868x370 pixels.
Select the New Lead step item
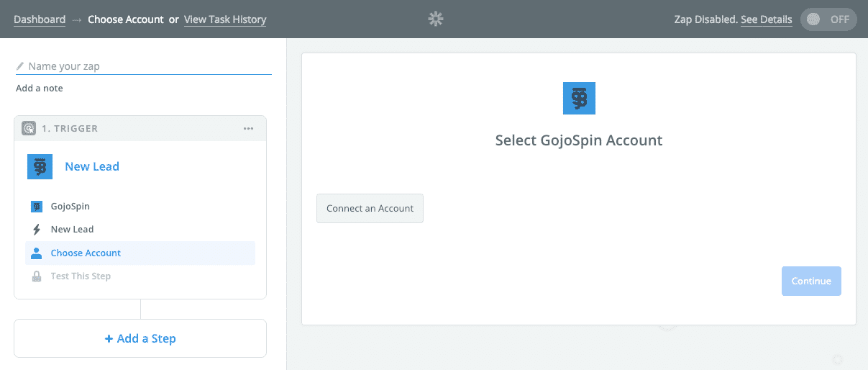pos(140,230)
